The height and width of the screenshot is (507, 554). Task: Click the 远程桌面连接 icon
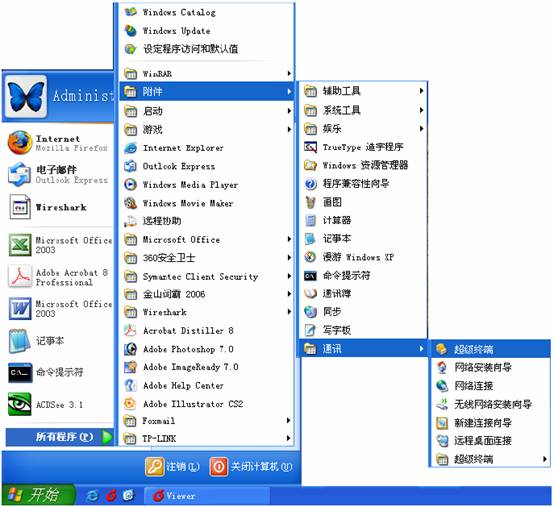(442, 441)
